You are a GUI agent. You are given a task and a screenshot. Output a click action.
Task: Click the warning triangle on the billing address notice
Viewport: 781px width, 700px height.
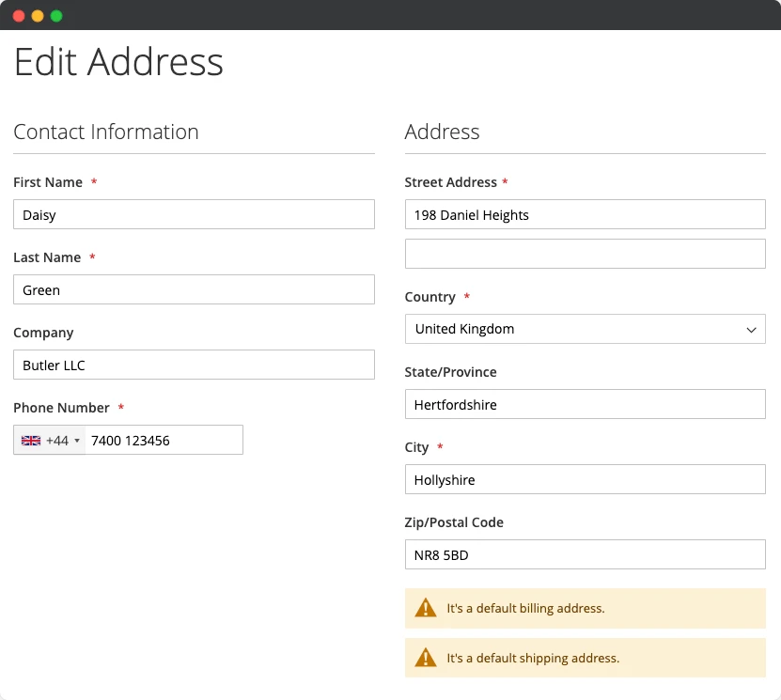[427, 608]
